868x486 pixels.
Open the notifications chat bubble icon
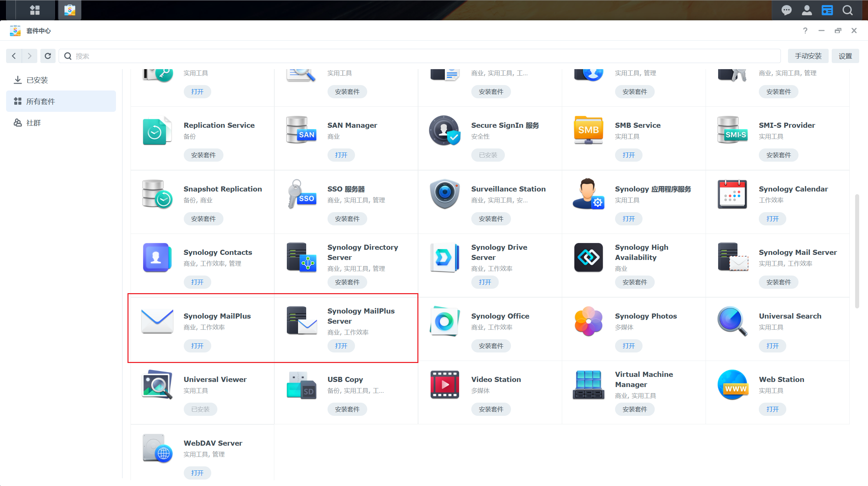click(x=787, y=11)
